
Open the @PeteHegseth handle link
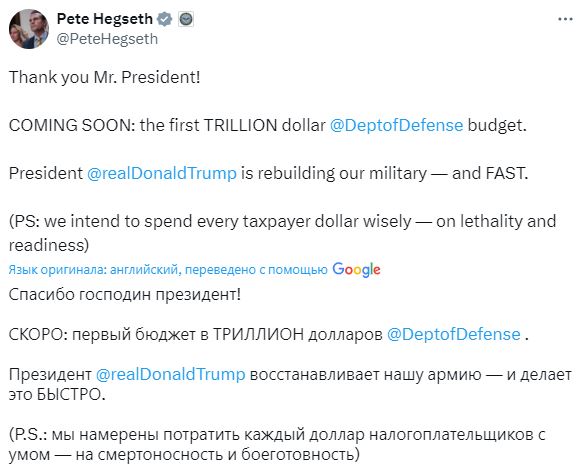107,39
